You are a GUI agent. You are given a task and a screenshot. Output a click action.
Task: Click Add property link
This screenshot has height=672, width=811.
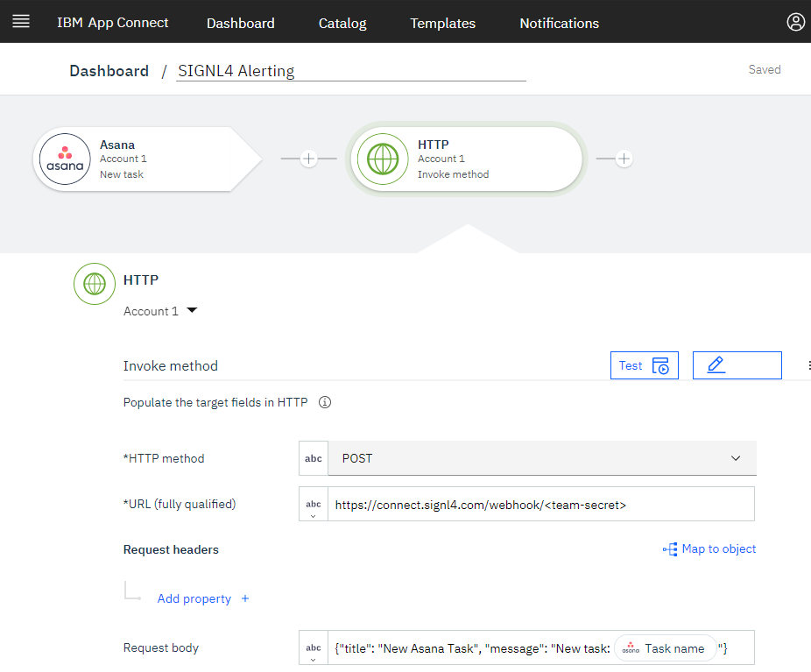coord(194,598)
